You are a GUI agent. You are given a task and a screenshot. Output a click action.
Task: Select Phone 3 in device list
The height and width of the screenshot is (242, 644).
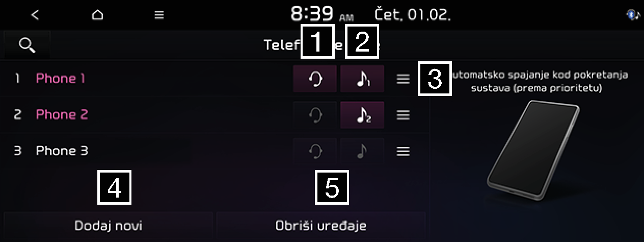pos(62,151)
